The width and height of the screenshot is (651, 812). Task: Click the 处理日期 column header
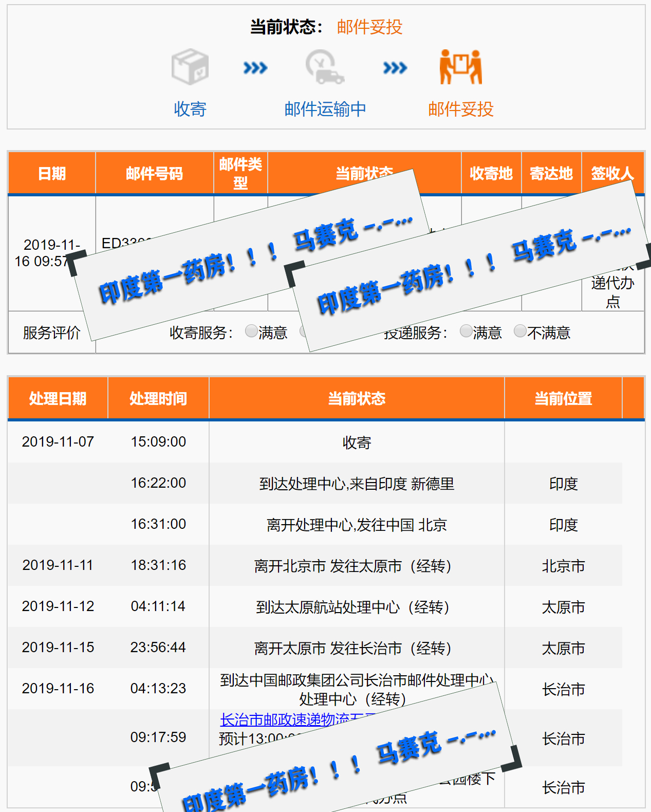tap(58, 398)
